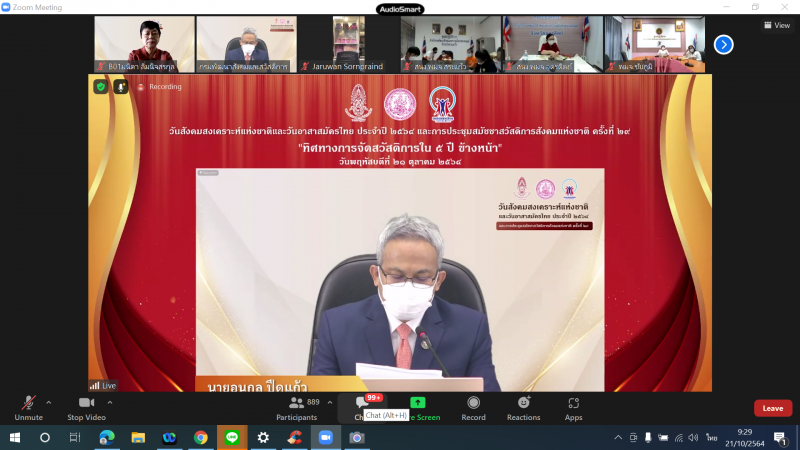The image size is (800, 450).
Task: Show next page of video thumbnails
Action: 723,44
